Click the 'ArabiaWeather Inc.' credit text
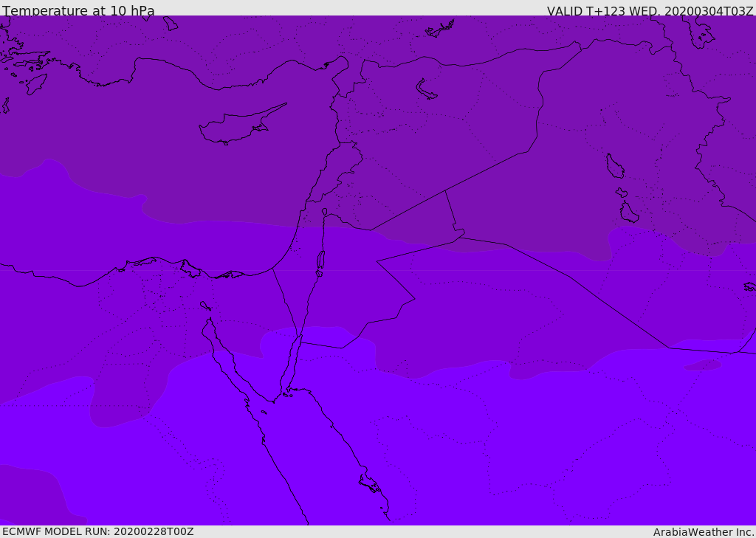The image size is (756, 538). tap(704, 532)
